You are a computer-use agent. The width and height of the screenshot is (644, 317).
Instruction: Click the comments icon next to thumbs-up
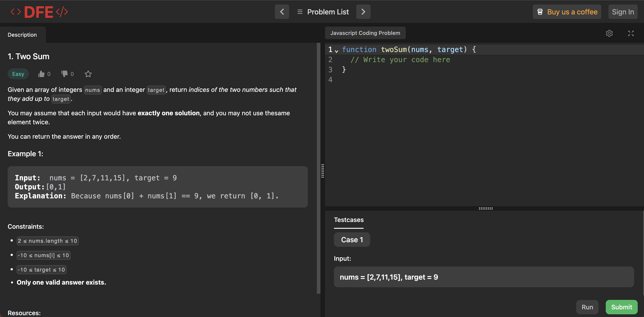pos(64,74)
